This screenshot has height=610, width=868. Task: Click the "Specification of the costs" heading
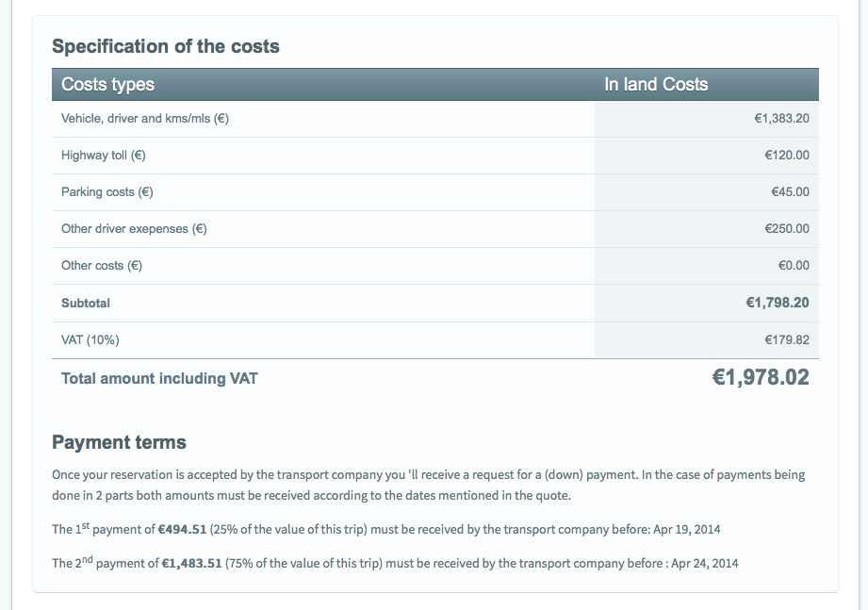[166, 46]
